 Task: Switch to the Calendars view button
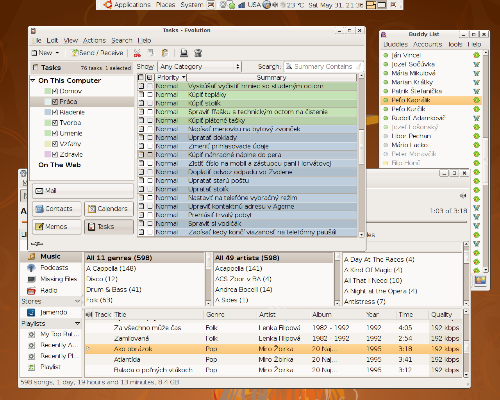109,209
